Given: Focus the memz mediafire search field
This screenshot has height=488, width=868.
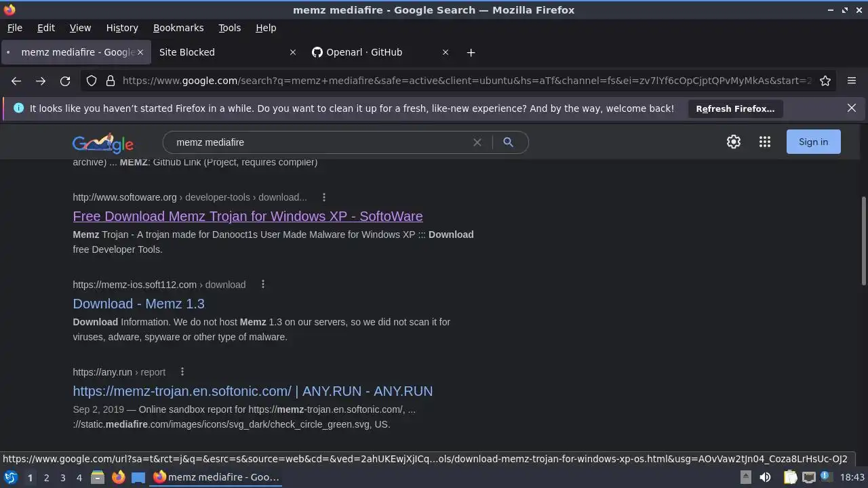Looking at the screenshot, I should 319,142.
